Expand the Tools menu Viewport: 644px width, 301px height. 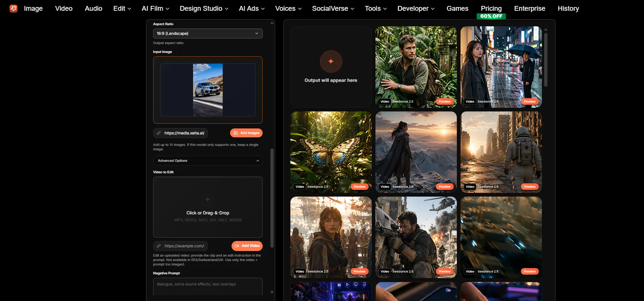click(x=376, y=9)
